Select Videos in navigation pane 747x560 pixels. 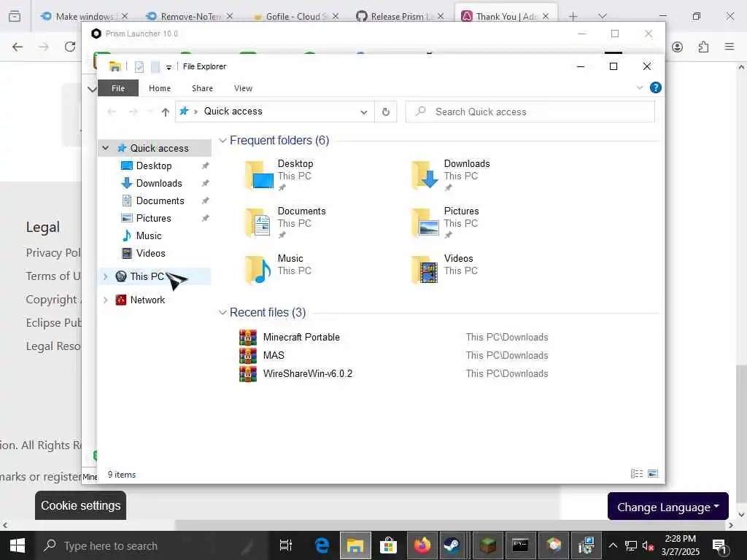coord(150,253)
